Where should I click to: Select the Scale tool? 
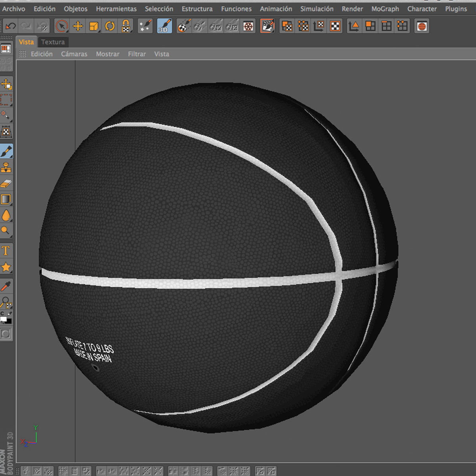(x=94, y=26)
